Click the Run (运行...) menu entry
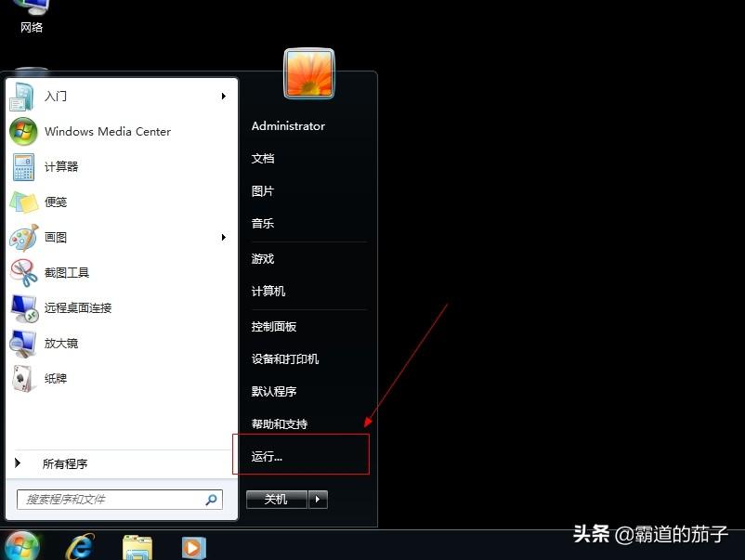 (x=268, y=457)
